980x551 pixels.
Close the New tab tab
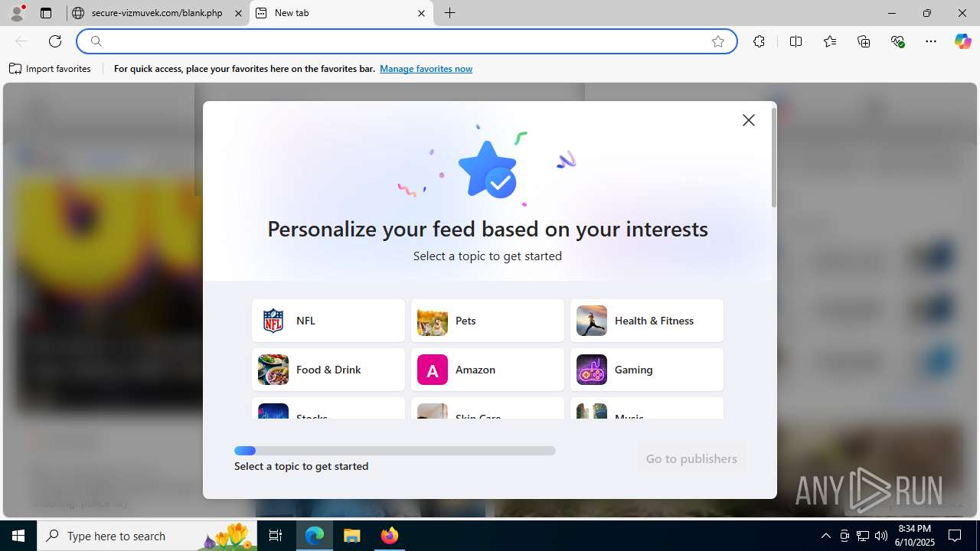(421, 13)
